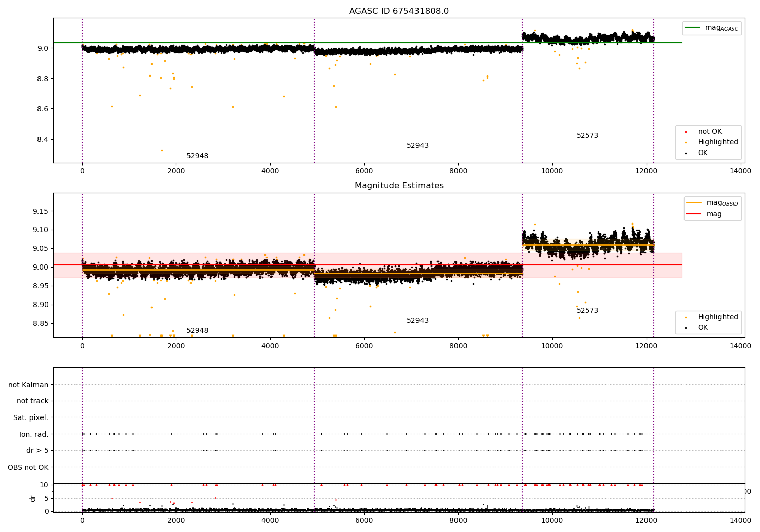
Task: Click "Highlighted" in the Magnitude Estimates lower legend
Action: [718, 317]
